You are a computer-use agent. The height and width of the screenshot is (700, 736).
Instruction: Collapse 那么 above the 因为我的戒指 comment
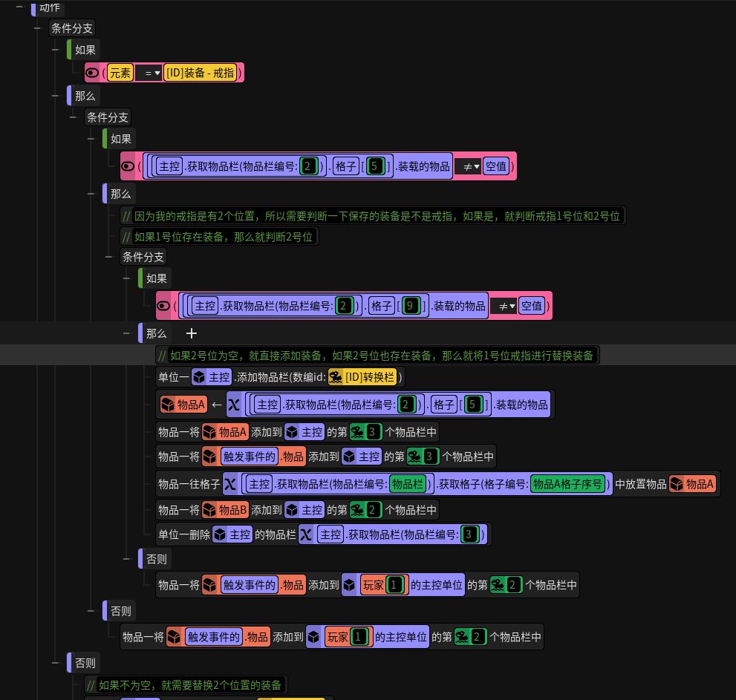[x=91, y=193]
